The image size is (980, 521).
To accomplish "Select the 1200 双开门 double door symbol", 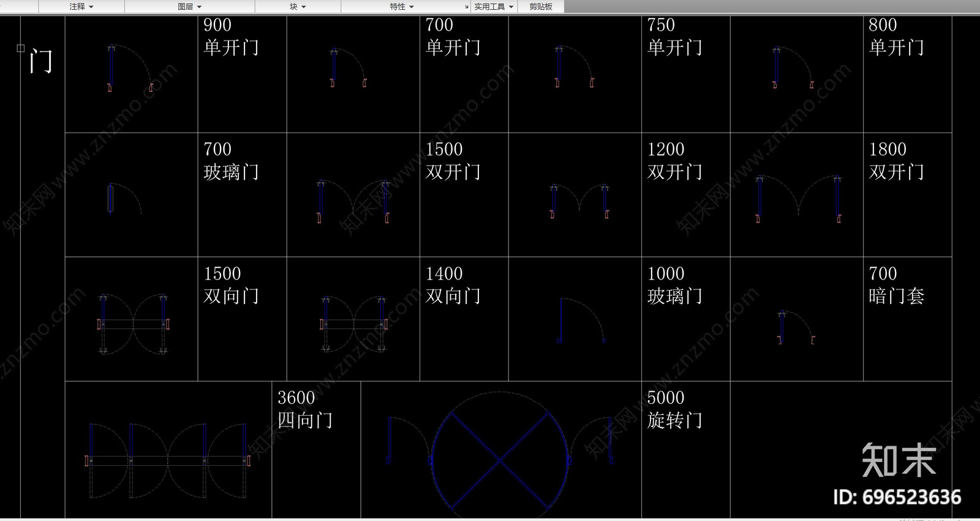I will click(x=579, y=201).
